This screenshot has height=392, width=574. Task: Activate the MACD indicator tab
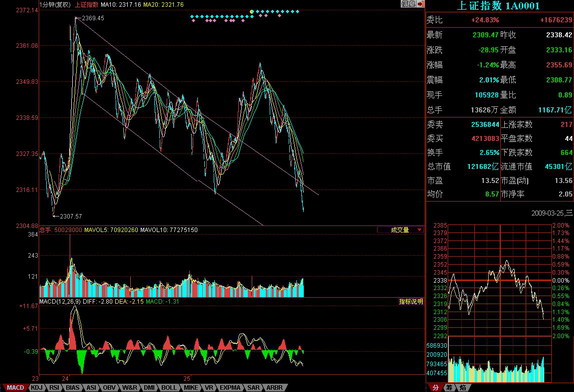(x=15, y=387)
